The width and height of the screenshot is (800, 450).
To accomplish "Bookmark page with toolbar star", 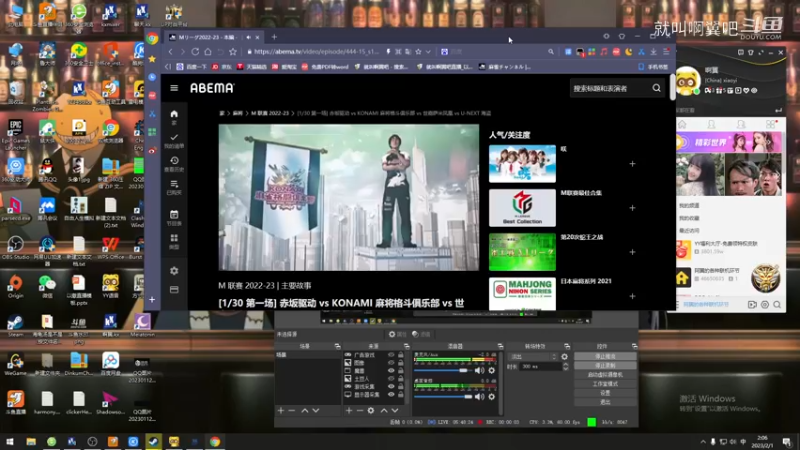I will click(x=233, y=52).
